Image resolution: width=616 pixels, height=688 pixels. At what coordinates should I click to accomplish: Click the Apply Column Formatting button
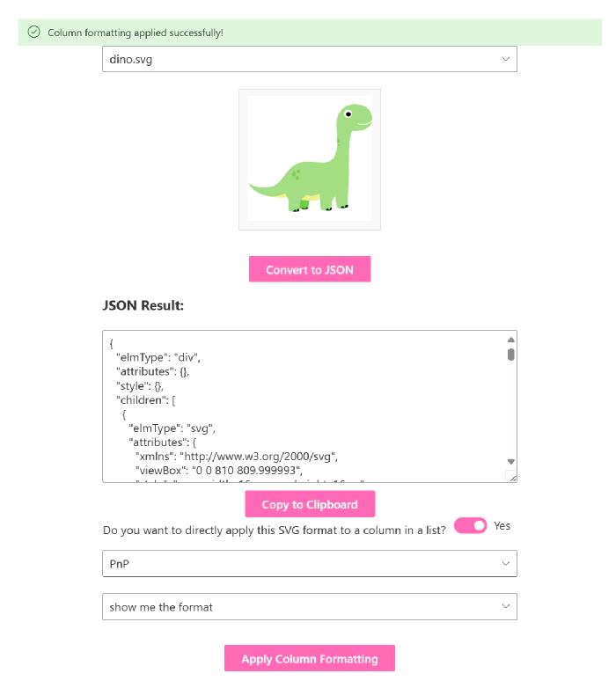[310, 659]
